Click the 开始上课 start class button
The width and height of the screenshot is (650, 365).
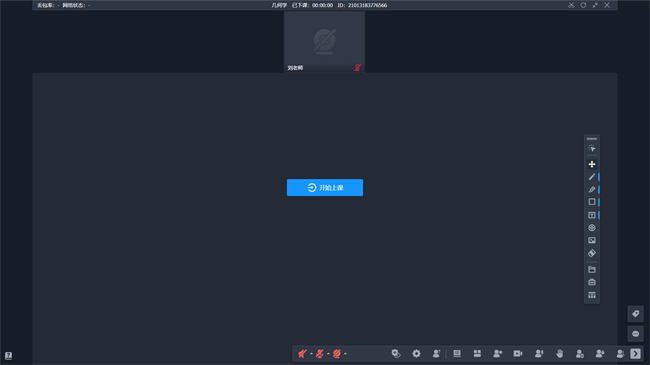(325, 187)
